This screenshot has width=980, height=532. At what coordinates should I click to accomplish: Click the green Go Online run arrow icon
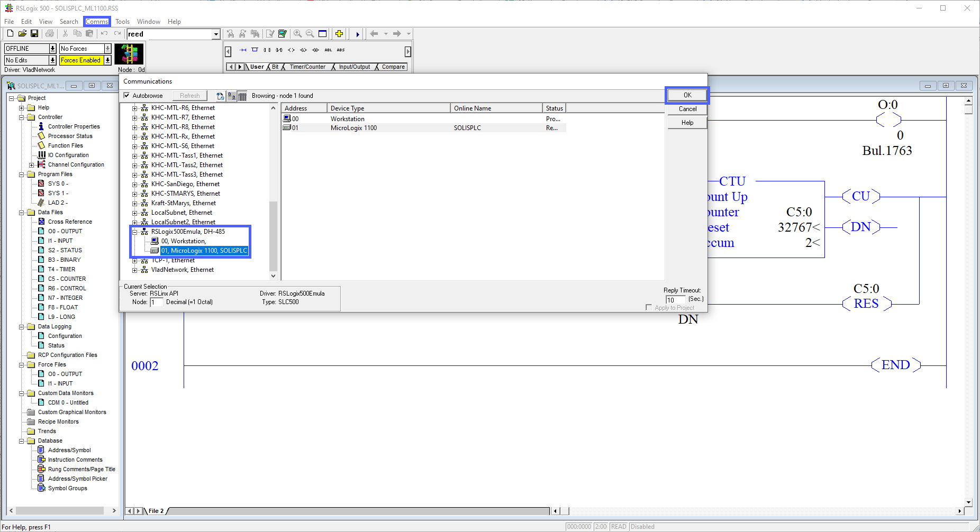click(358, 33)
